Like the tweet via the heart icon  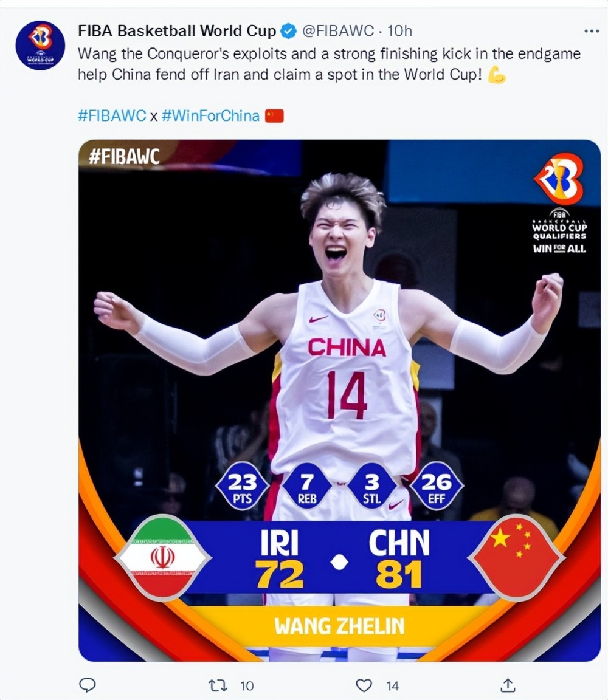point(364,685)
